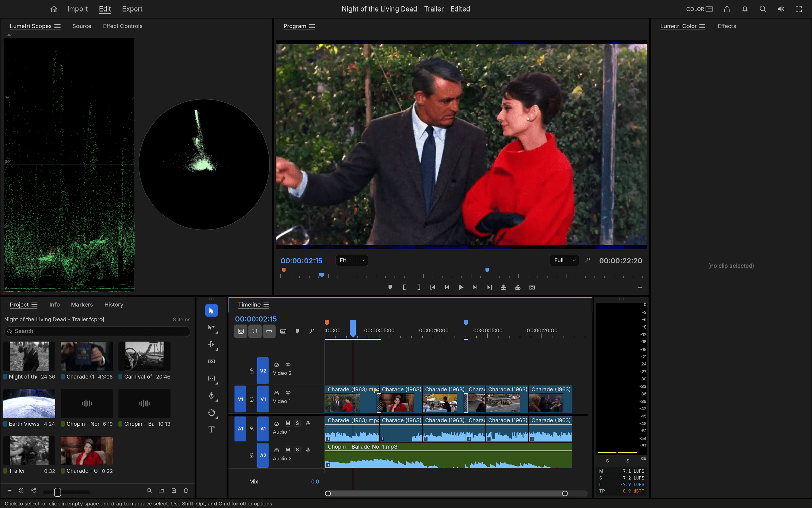This screenshot has height=508, width=812.
Task: Open timeline display settings wrench
Action: 312,331
